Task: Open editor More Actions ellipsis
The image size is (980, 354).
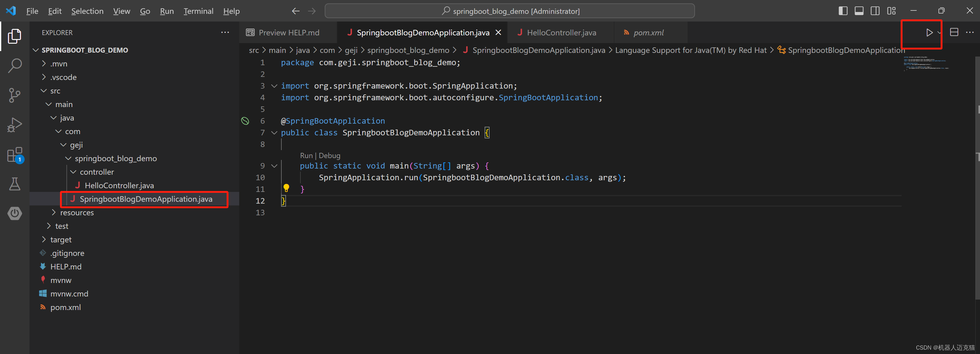Action: tap(970, 32)
